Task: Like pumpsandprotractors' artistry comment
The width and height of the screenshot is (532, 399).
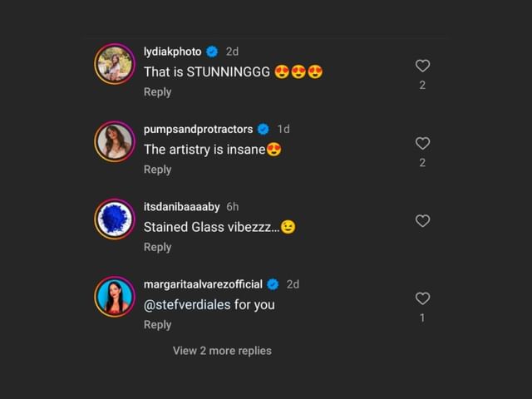Action: click(x=422, y=144)
